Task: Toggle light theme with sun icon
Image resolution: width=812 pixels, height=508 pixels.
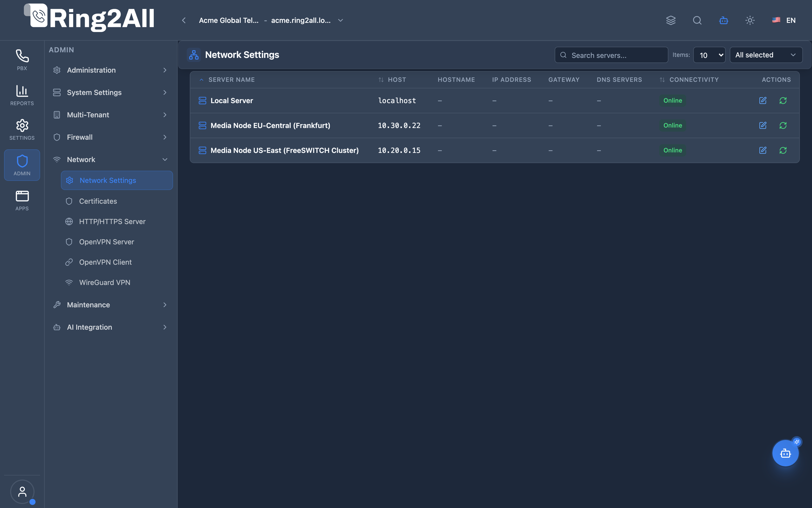Action: [x=750, y=20]
